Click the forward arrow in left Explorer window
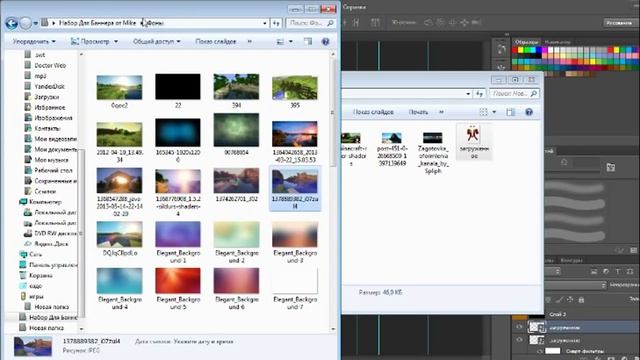The height and width of the screenshot is (360, 640). point(25,23)
